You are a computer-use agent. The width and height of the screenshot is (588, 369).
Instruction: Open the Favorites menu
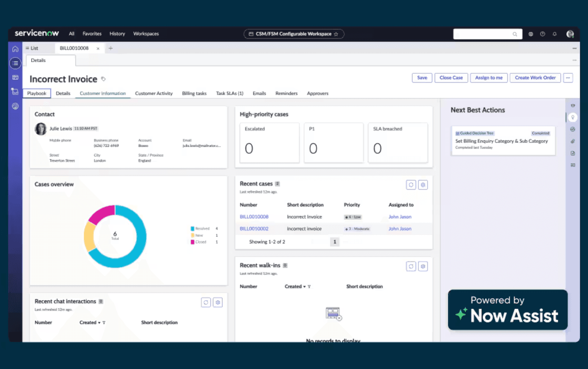(x=92, y=34)
